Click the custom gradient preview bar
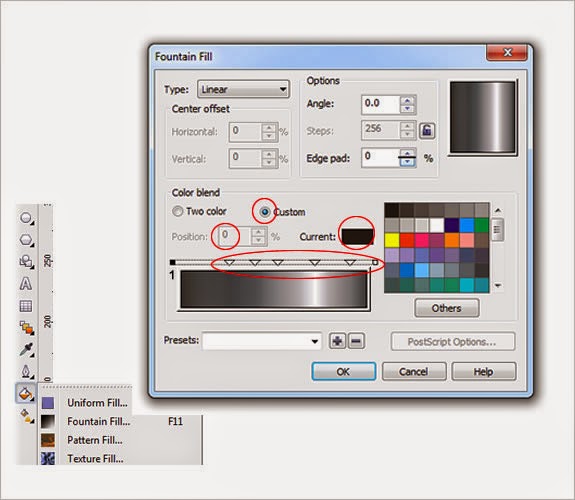The image size is (575, 500). tap(274, 289)
